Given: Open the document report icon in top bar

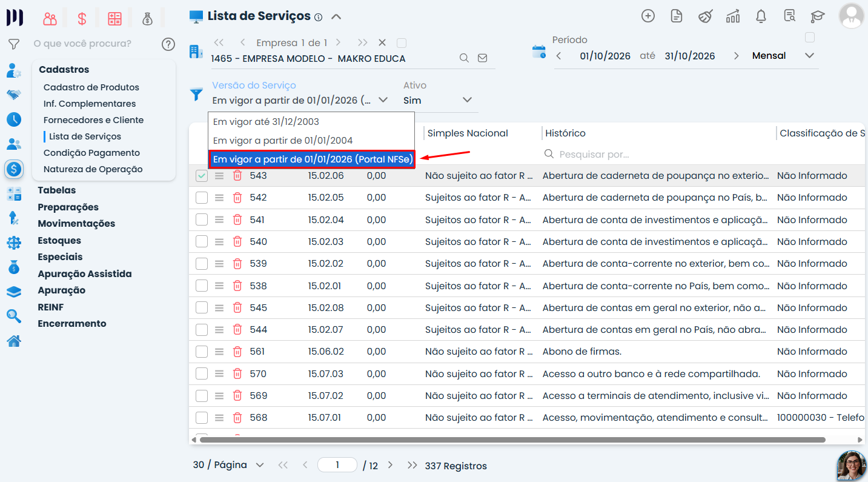Looking at the screenshot, I should click(x=677, y=16).
